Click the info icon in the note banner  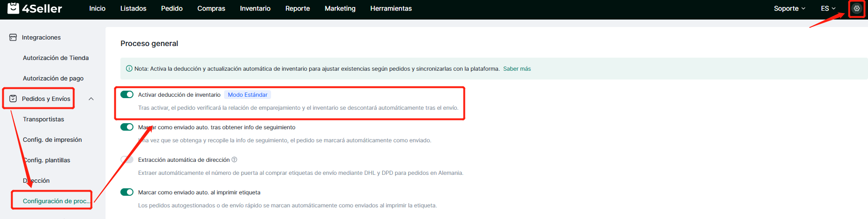point(129,69)
